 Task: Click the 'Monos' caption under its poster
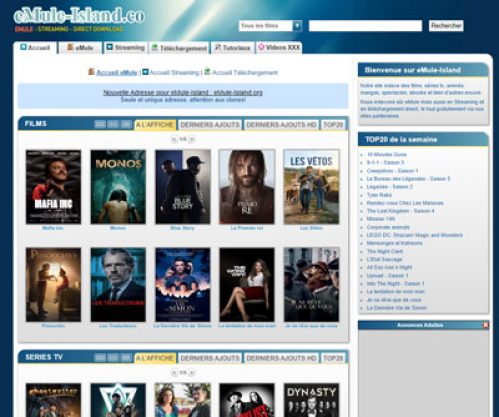click(x=118, y=228)
